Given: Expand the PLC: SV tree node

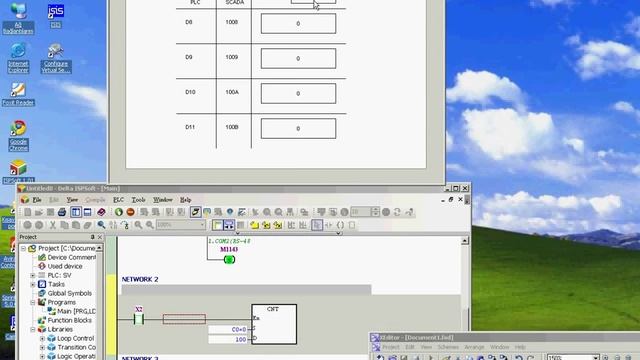Looking at the screenshot, I should [x=33, y=275].
